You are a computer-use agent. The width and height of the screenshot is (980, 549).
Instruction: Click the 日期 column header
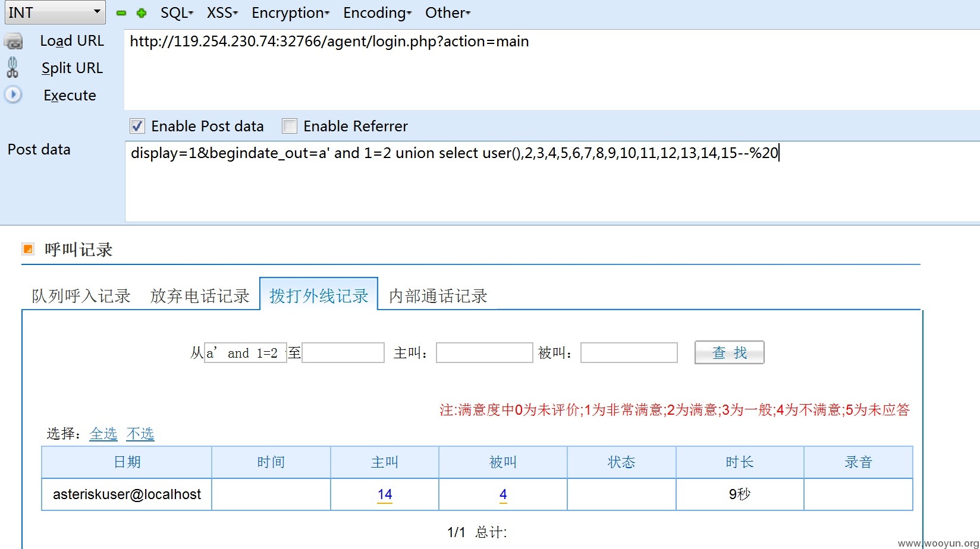[127, 462]
